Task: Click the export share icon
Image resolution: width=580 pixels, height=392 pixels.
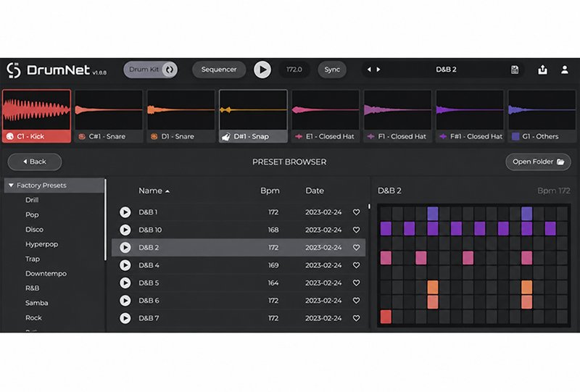Action: pos(542,70)
